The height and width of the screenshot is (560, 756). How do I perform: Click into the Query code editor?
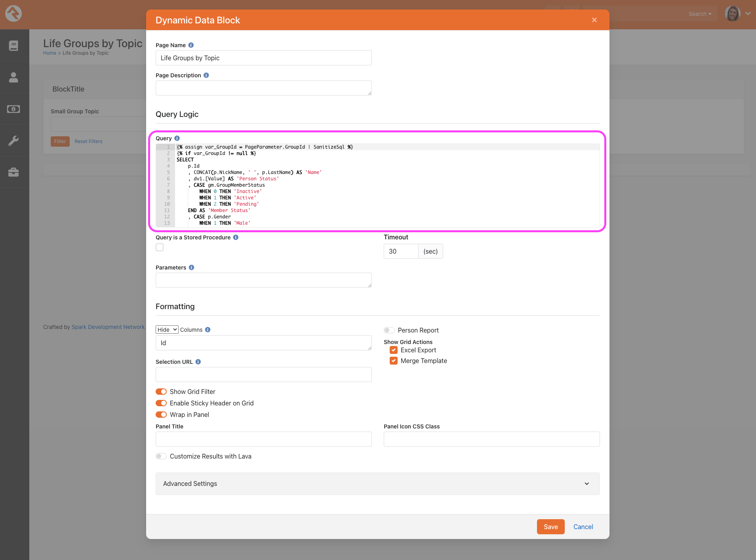[377, 185]
